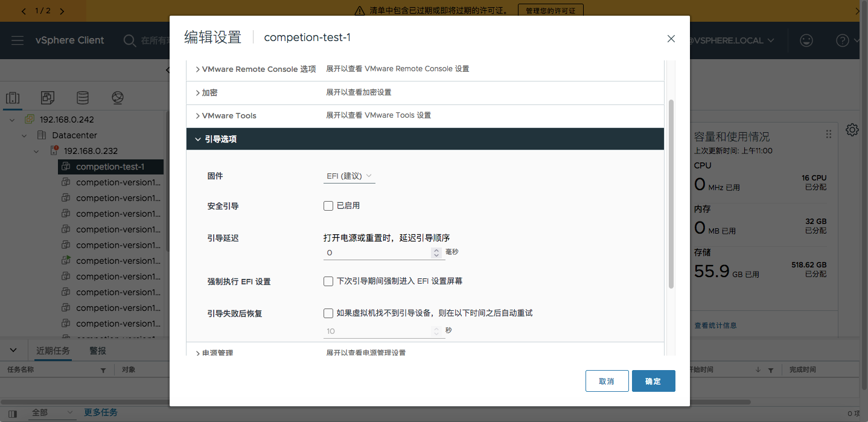The height and width of the screenshot is (422, 868).
Task: Select the 近期任务 tab
Action: pyautogui.click(x=53, y=351)
